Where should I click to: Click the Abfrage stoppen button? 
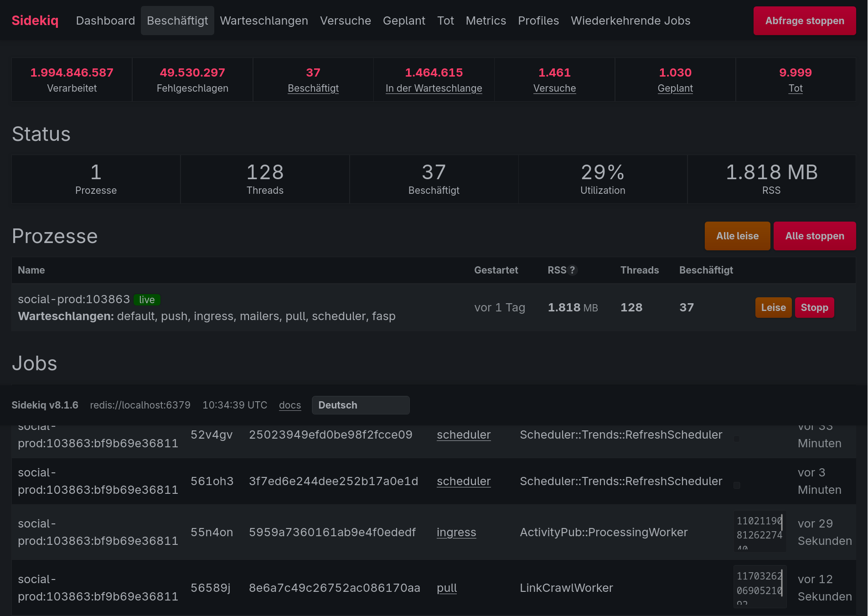[805, 21]
